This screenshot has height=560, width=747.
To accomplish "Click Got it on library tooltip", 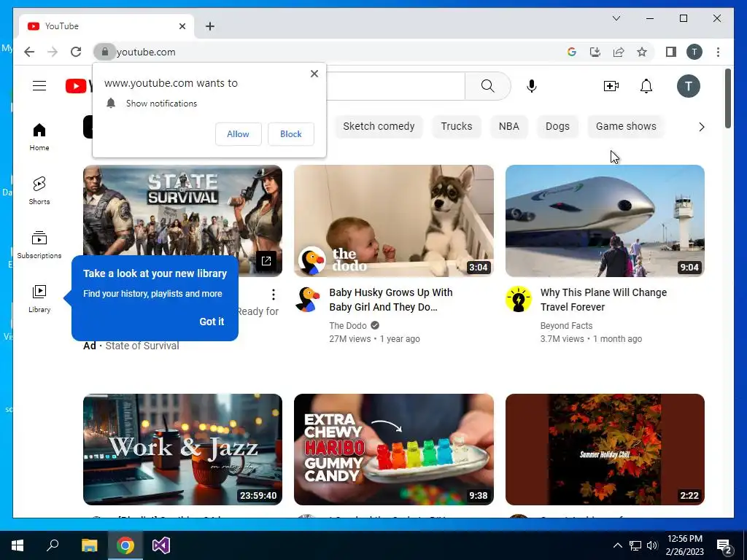I will (212, 322).
